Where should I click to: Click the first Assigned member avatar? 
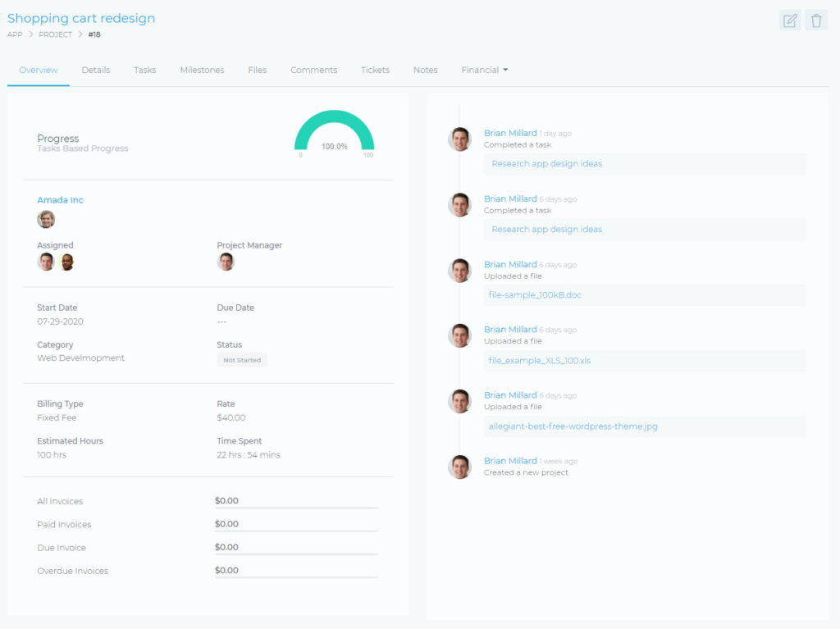click(46, 261)
